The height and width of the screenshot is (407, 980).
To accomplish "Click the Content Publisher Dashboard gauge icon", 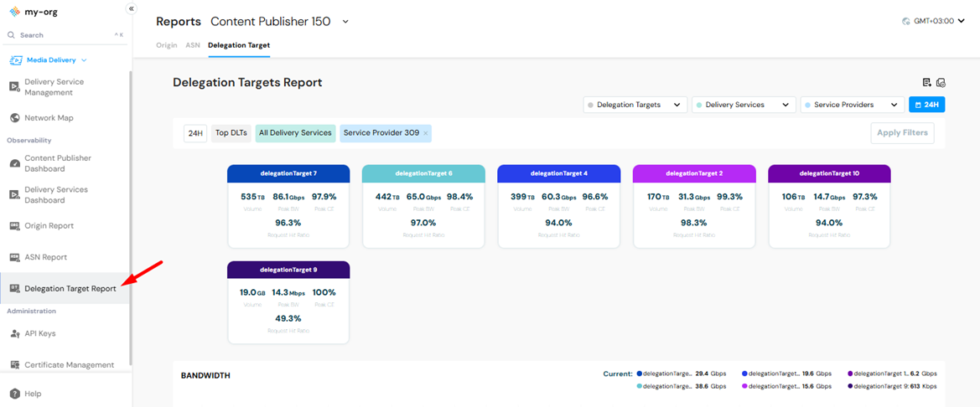I will click(15, 163).
